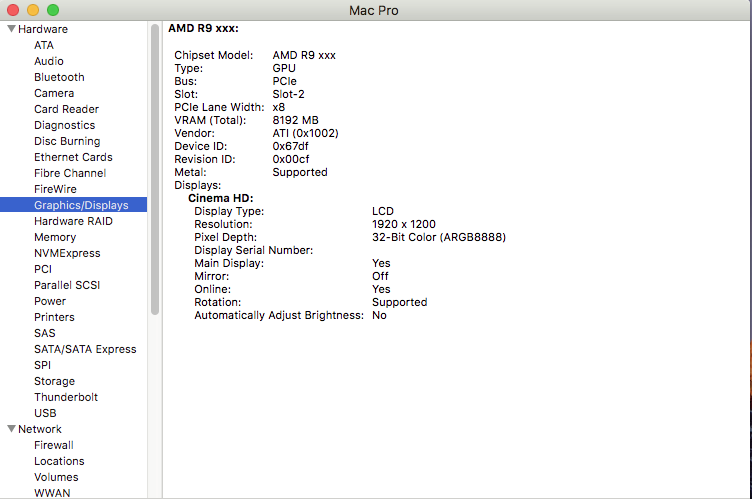Open the Bluetooth hardware entry
Screen dimensions: 752x499
tap(59, 77)
